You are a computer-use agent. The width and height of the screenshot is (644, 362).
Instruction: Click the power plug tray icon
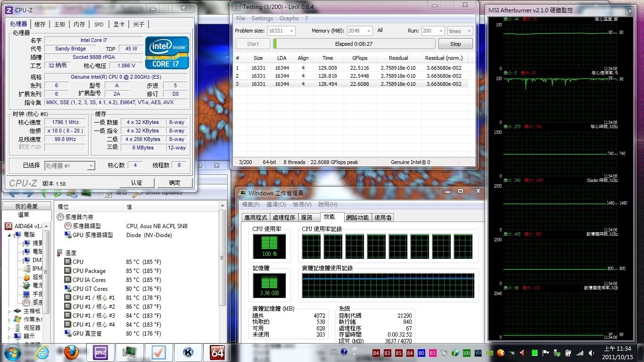(x=568, y=353)
